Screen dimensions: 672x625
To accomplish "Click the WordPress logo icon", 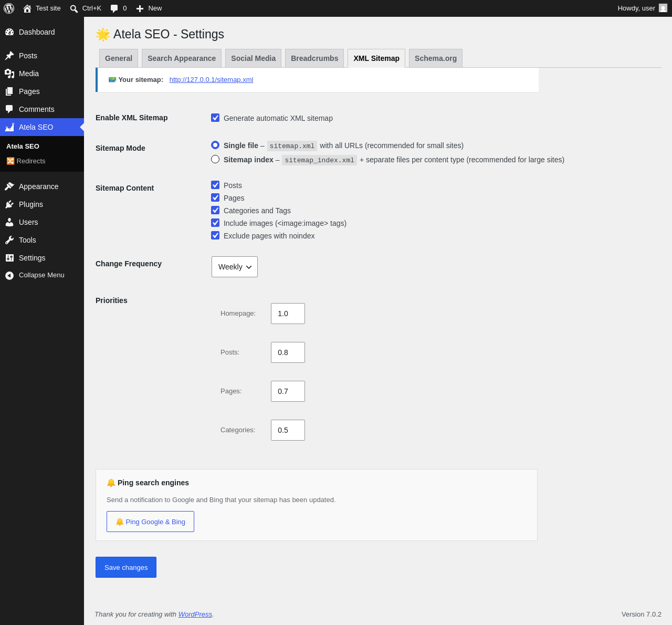I will (x=9, y=8).
